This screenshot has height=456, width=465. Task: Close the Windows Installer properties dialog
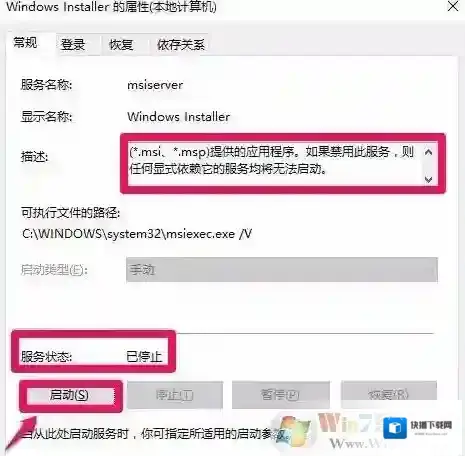click(453, 6)
